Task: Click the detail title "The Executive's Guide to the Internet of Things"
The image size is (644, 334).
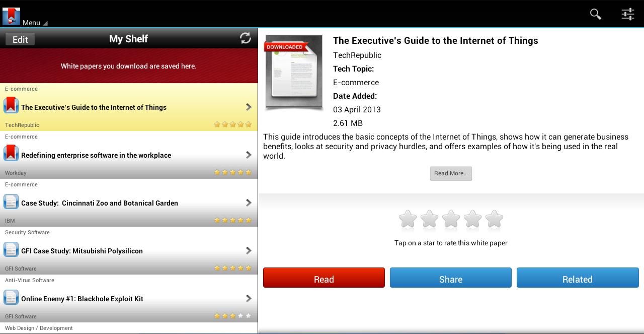Action: click(436, 41)
